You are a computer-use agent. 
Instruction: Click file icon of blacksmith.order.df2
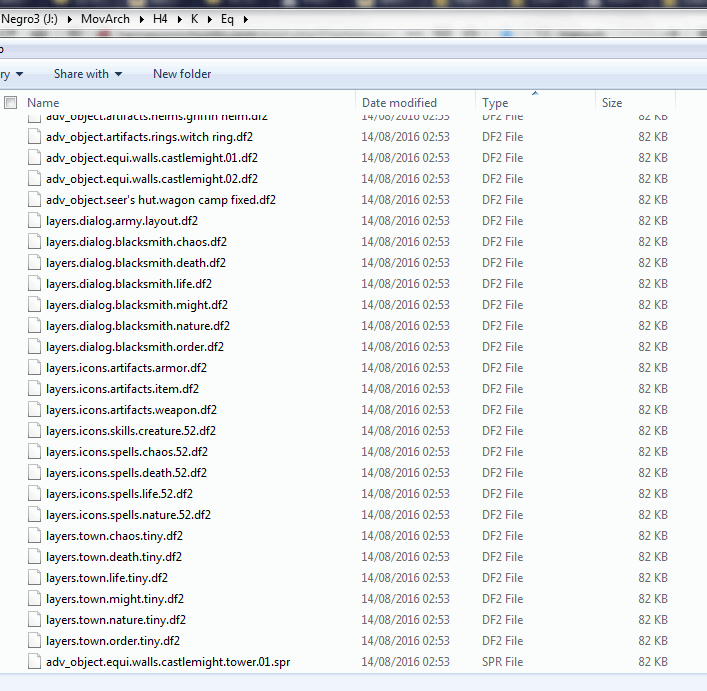(34, 347)
